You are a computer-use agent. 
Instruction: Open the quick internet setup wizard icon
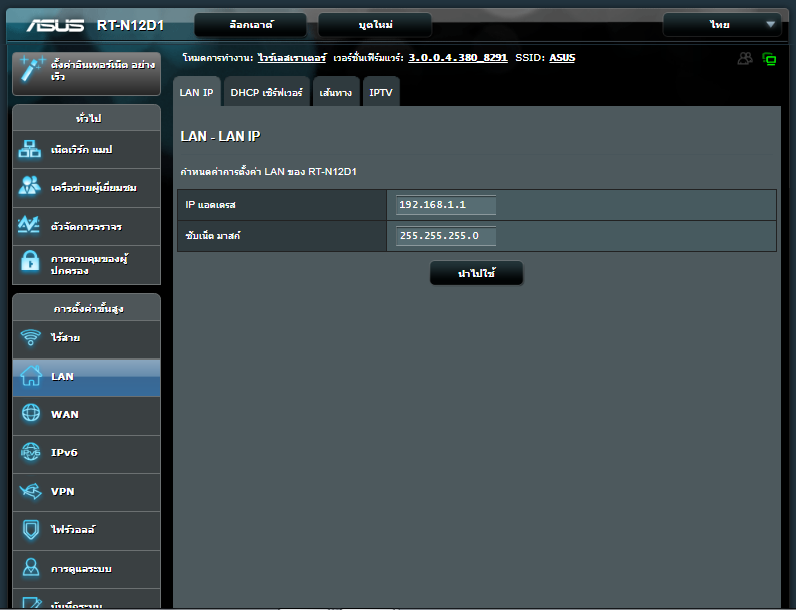click(x=31, y=70)
